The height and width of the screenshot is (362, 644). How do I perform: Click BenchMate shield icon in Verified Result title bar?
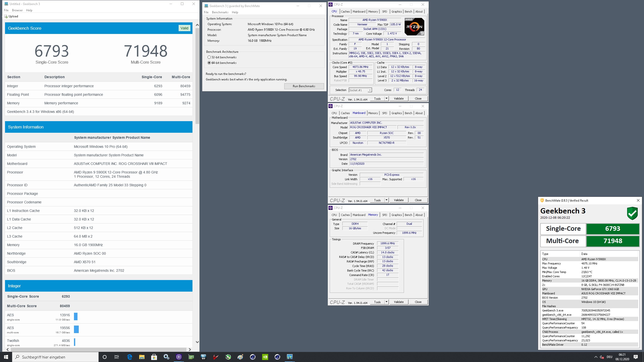click(x=542, y=200)
